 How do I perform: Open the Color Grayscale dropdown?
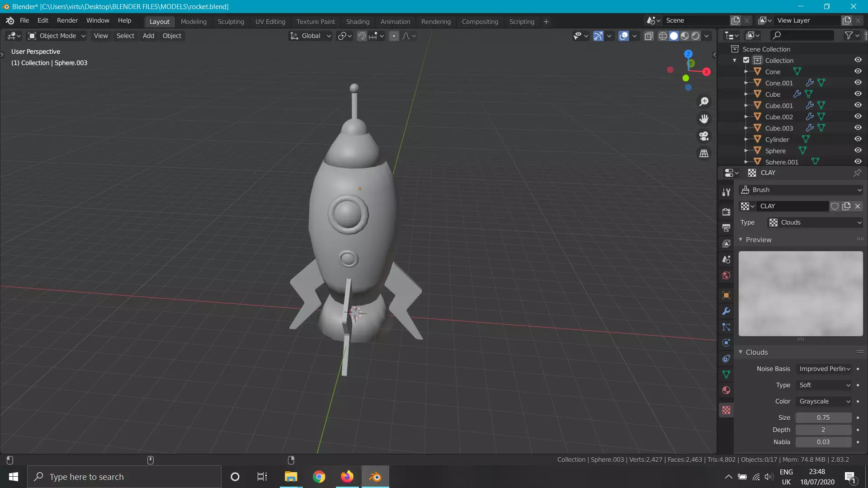click(x=824, y=401)
